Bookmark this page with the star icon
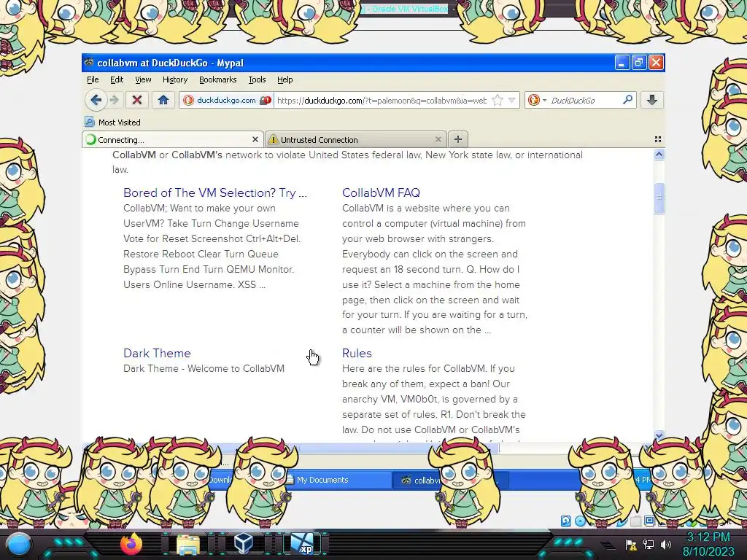Screen dimensions: 747x560 point(498,100)
